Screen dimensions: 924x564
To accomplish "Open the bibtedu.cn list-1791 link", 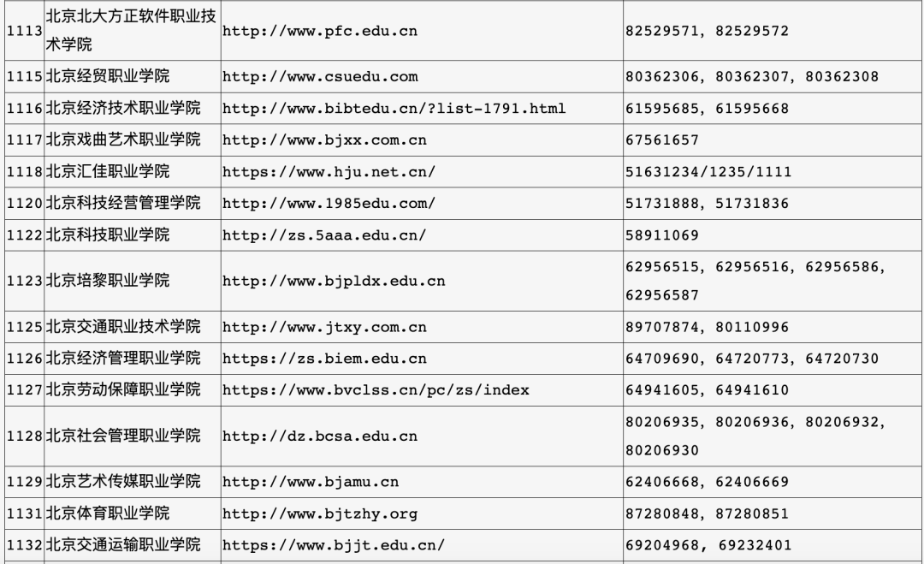I will (394, 109).
